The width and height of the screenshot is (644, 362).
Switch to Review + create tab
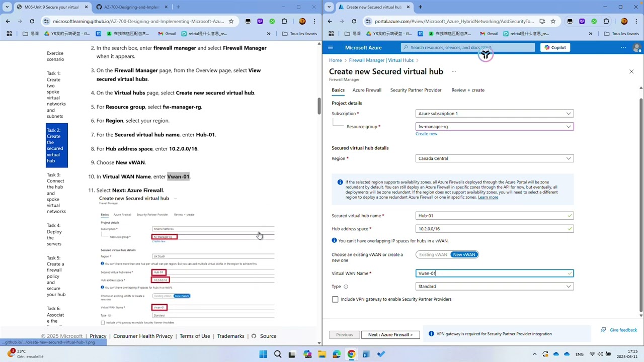click(x=468, y=90)
